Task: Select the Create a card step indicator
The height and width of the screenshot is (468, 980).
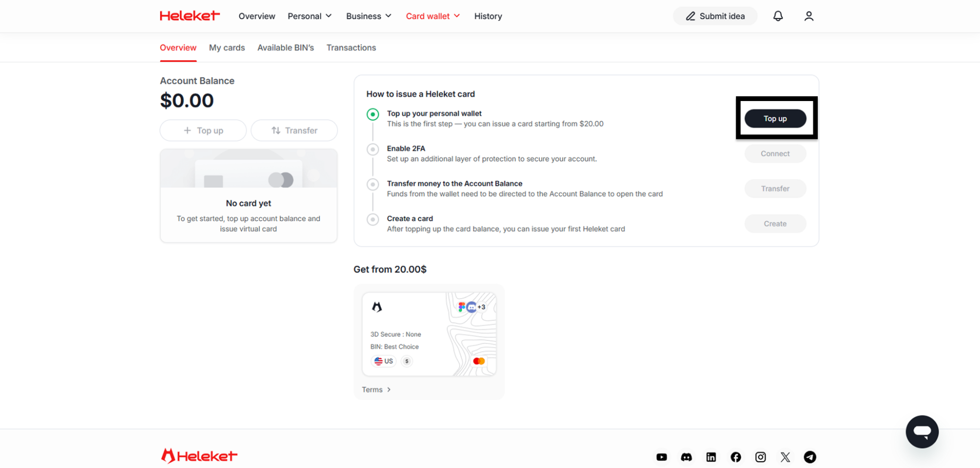Action: tap(373, 219)
